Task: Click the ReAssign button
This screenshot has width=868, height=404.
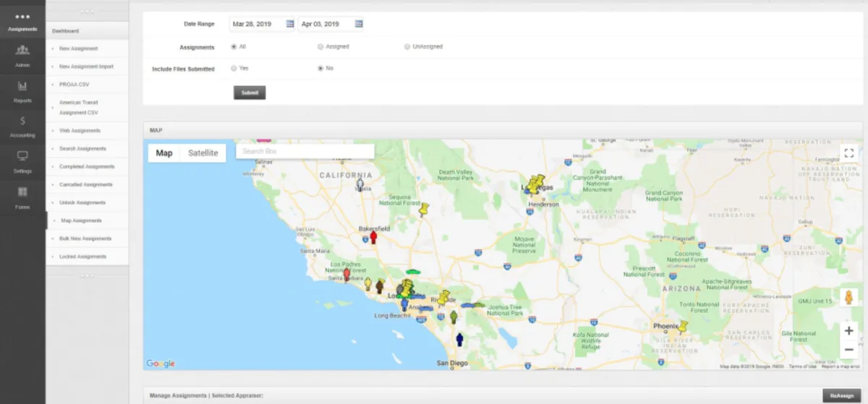Action: point(843,395)
